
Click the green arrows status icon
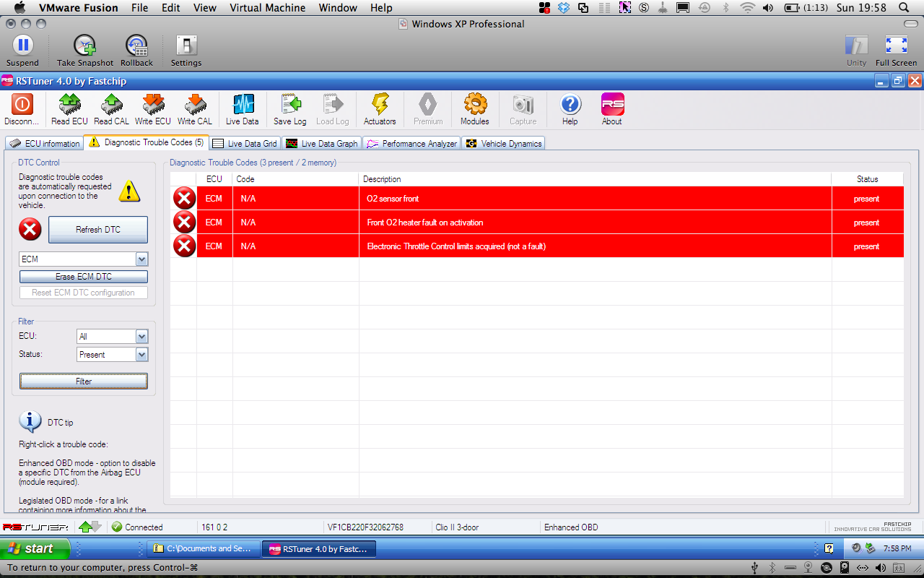pos(90,527)
